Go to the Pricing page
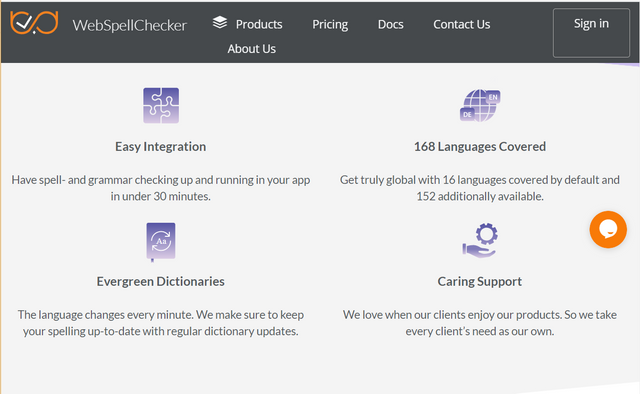The image size is (640, 394). point(330,24)
